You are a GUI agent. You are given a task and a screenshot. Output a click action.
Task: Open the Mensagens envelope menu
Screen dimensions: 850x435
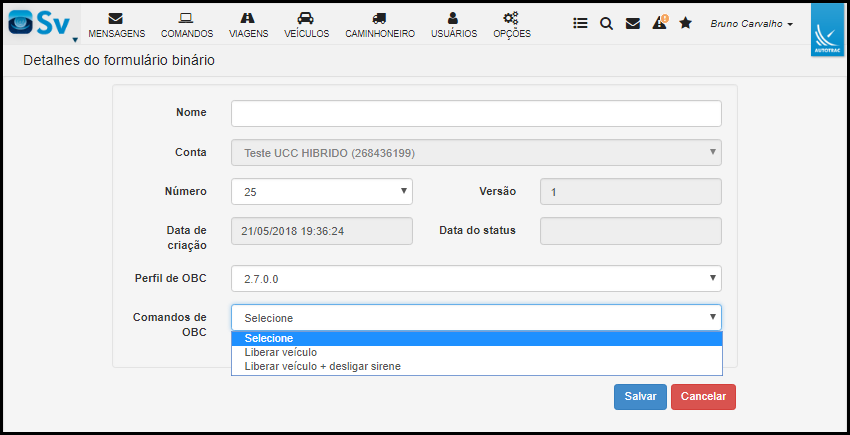pyautogui.click(x=116, y=24)
